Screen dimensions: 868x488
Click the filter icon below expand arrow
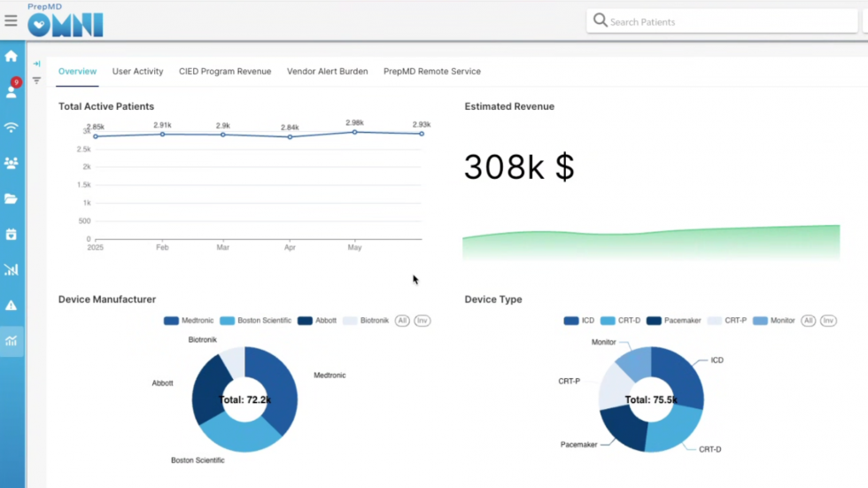37,81
